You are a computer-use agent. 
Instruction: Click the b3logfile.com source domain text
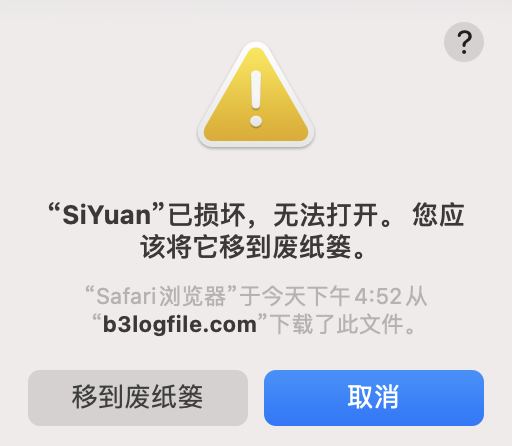point(180,324)
